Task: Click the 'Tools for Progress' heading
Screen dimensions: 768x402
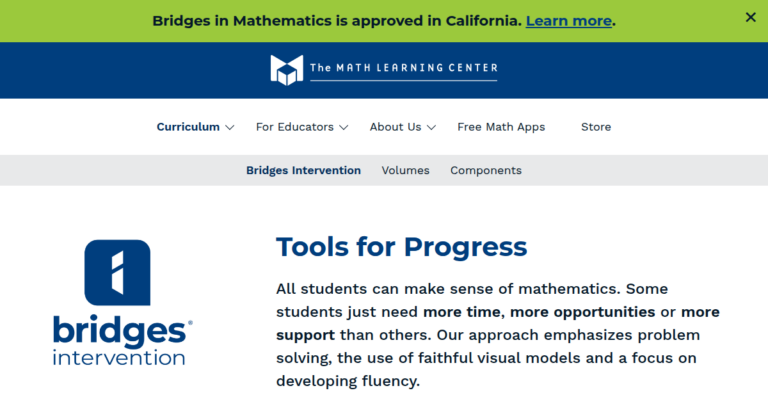Action: coord(402,247)
